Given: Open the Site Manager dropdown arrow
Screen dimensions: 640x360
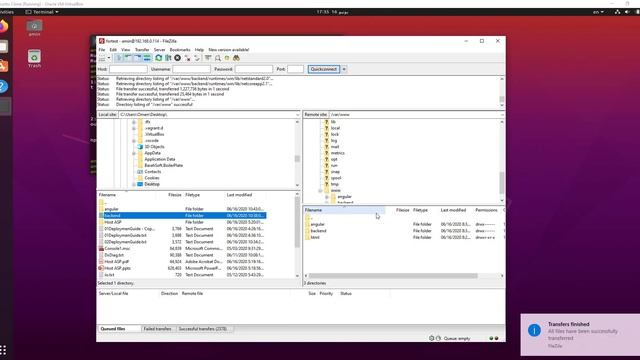Looking at the screenshot, I should click(x=109, y=58).
